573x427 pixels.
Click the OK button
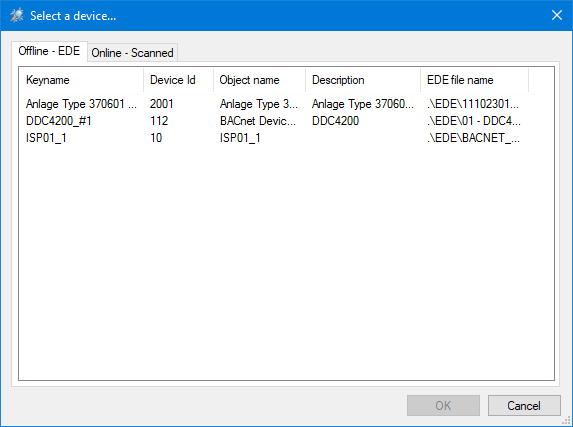tap(443, 405)
